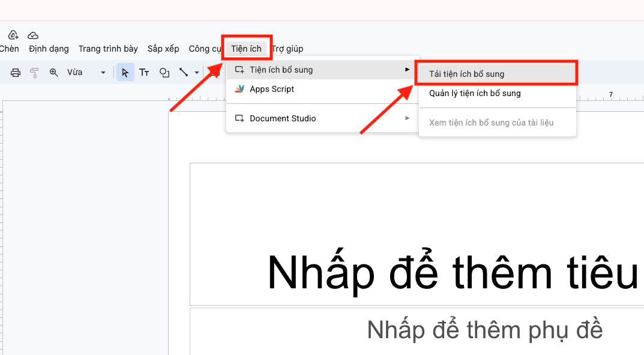Open Apps Script from menu

pyautogui.click(x=322, y=89)
